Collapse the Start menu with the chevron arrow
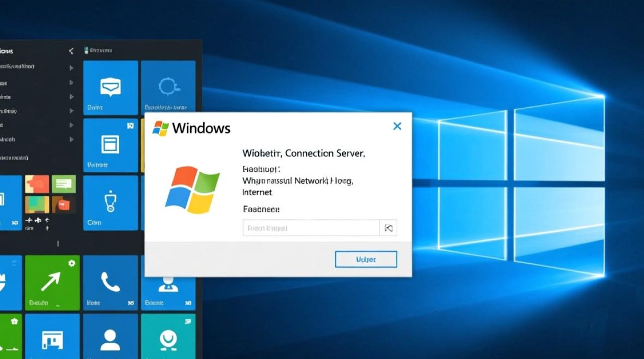Image resolution: width=644 pixels, height=359 pixels. click(72, 50)
